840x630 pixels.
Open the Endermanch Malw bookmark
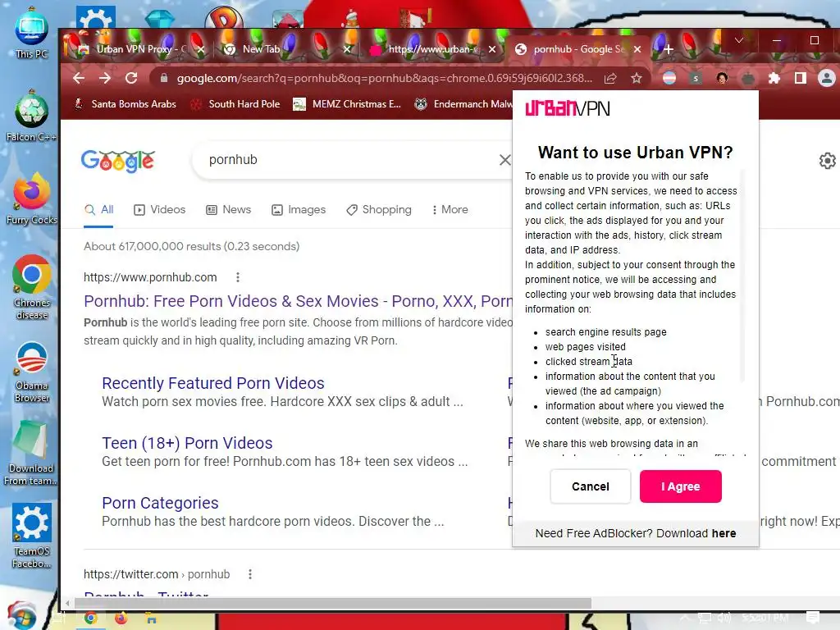pyautogui.click(x=463, y=104)
